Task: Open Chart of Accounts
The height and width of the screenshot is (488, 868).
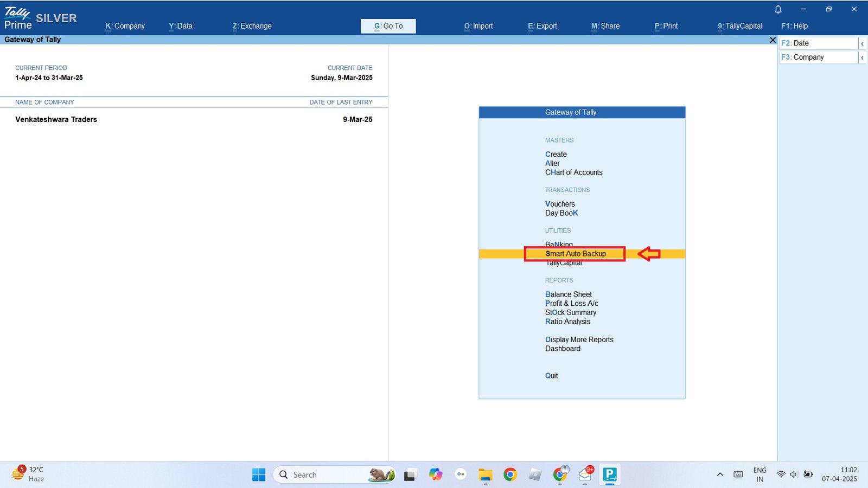Action: point(574,172)
